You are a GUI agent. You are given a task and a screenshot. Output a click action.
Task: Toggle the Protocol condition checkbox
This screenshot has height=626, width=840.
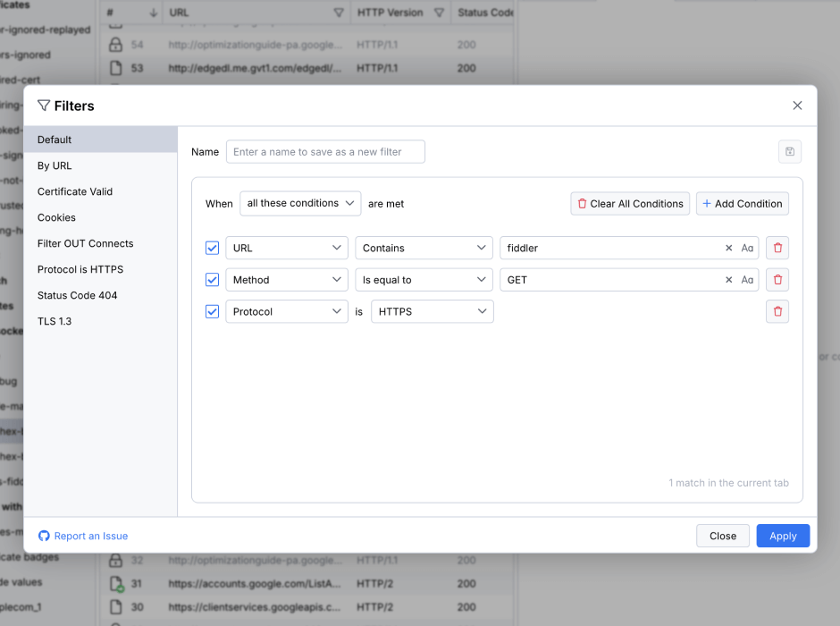pyautogui.click(x=212, y=311)
